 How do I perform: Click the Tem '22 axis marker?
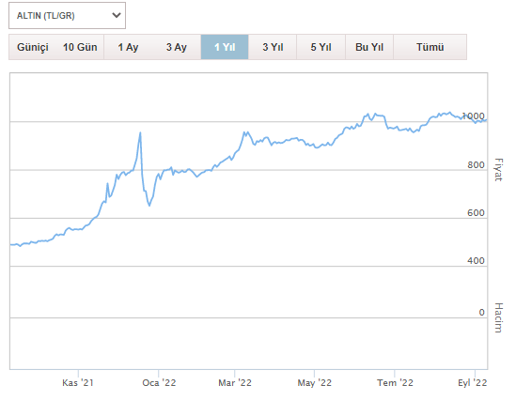click(395, 383)
